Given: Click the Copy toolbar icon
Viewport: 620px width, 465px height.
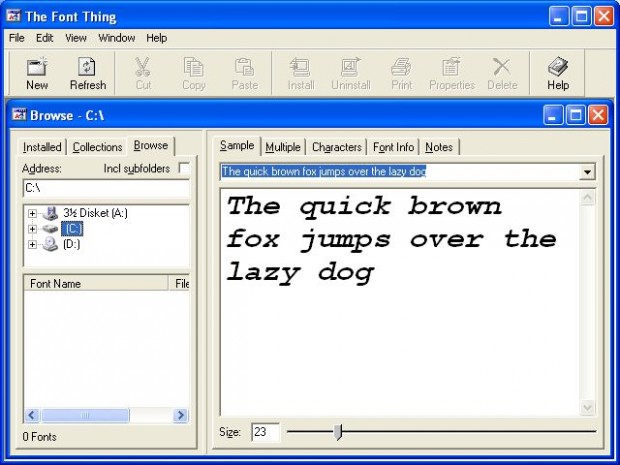Looking at the screenshot, I should click(x=193, y=66).
